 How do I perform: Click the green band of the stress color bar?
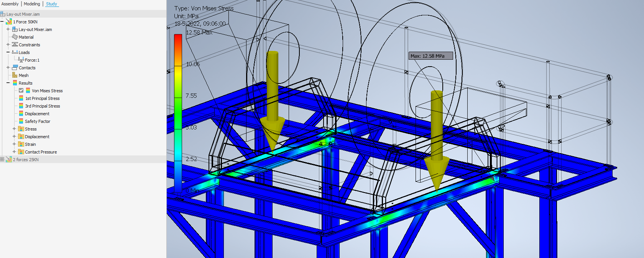178,113
